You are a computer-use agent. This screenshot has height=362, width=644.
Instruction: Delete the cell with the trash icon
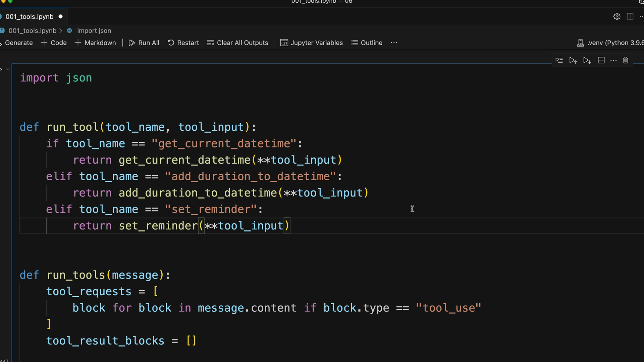[x=626, y=60]
